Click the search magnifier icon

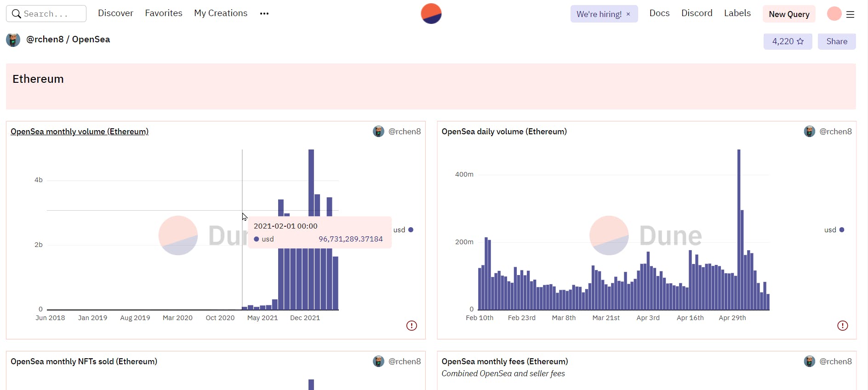click(16, 14)
